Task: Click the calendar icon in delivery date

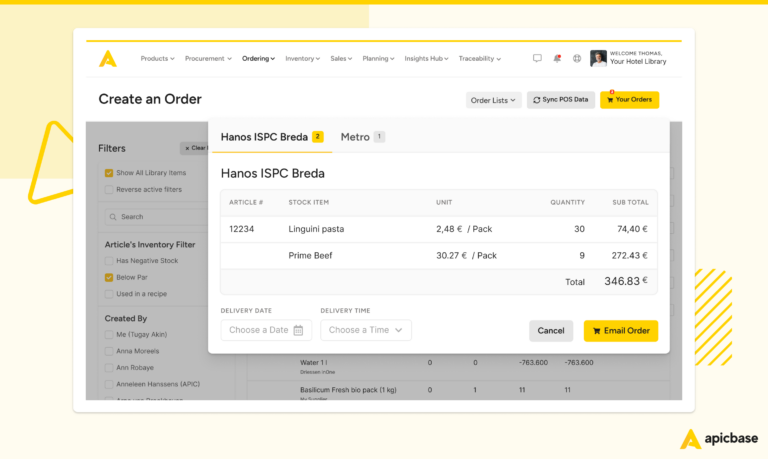Action: point(298,330)
